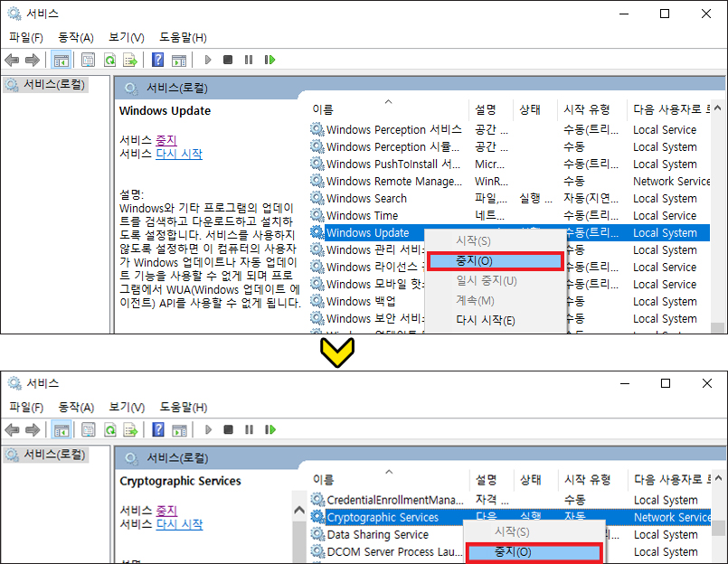This screenshot has width=728, height=564.
Task: Click scroll up arrow of bottom services list
Action: 718,477
